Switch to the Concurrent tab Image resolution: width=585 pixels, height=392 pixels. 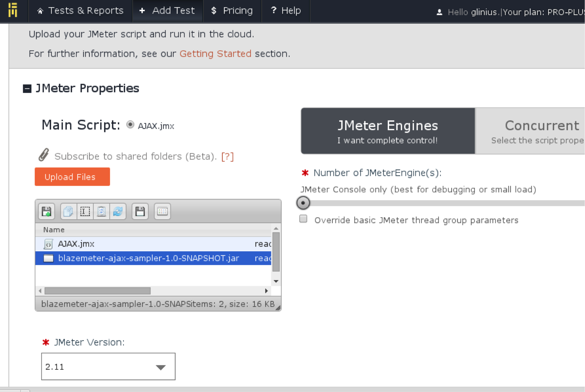pos(531,131)
